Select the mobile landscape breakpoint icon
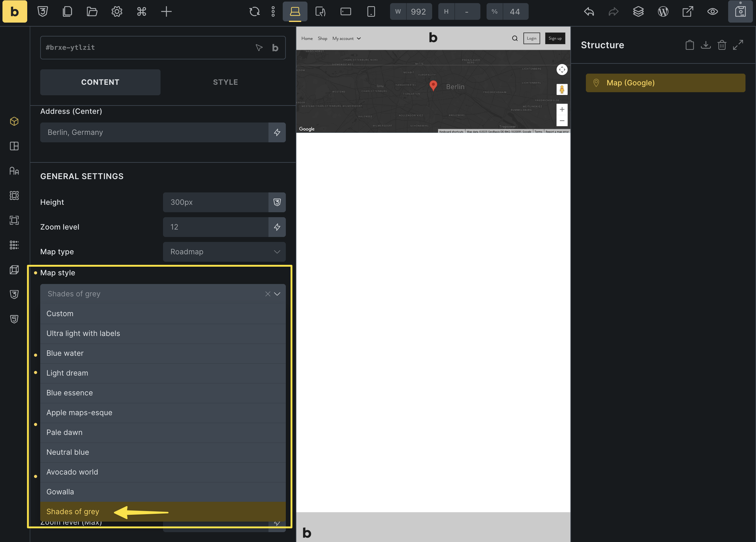The image size is (756, 542). coord(346,12)
